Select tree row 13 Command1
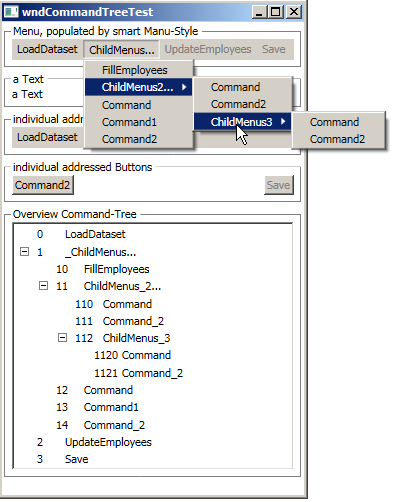Viewport: 396px width, 502px height. (97, 407)
